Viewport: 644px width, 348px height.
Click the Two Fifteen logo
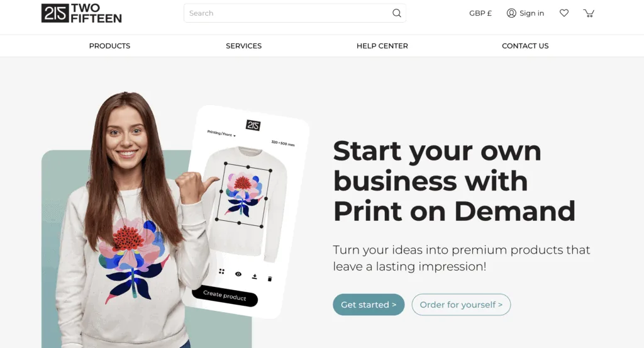coord(81,13)
